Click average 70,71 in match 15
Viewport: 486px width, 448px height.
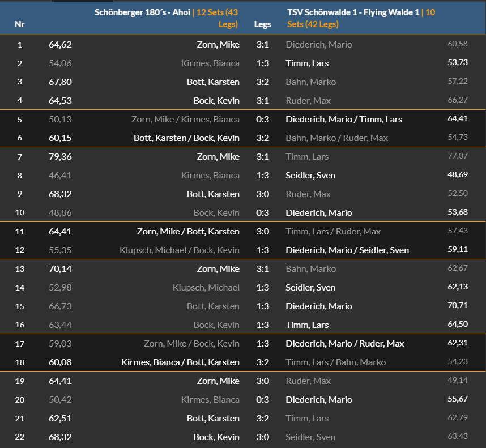coord(458,305)
